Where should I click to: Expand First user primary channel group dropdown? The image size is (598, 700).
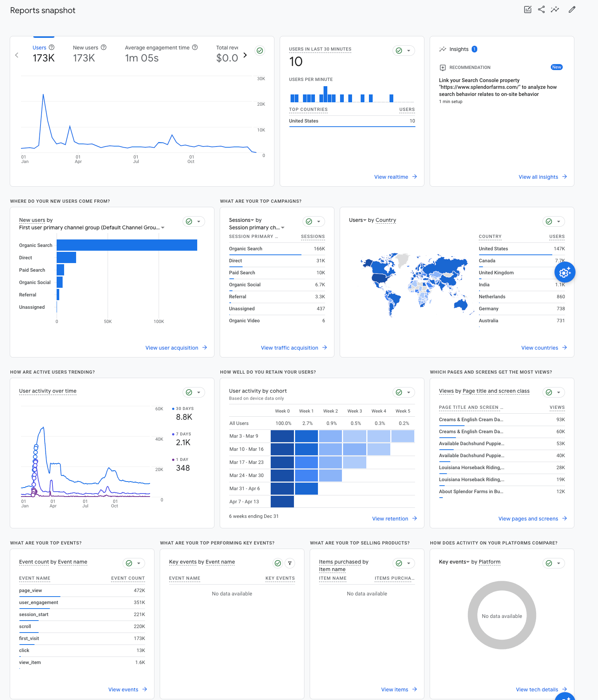pos(163,227)
